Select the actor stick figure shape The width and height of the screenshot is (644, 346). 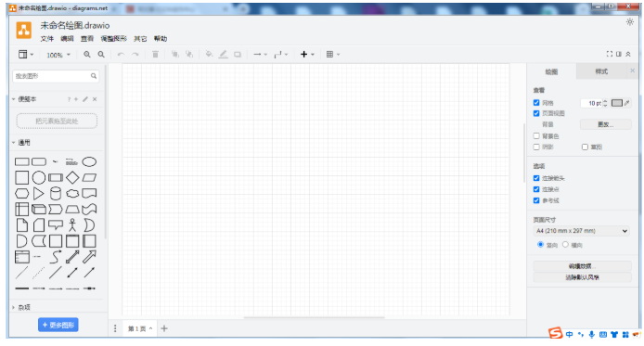tap(72, 225)
